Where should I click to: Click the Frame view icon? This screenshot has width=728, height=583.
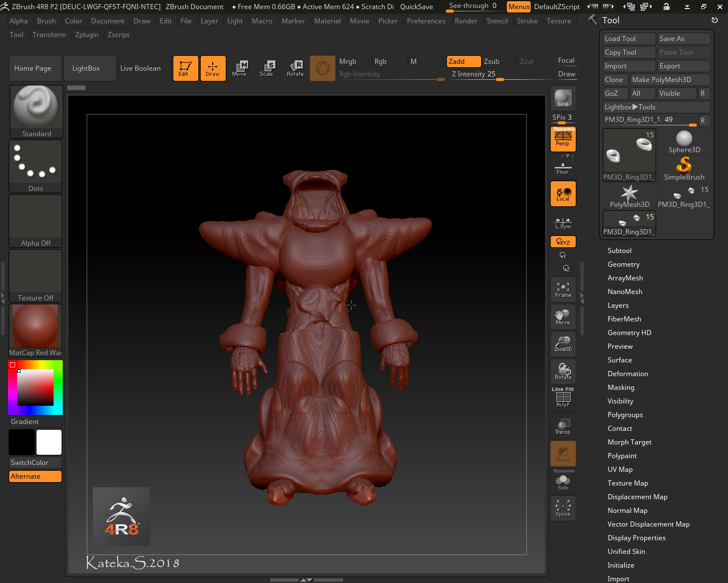point(563,290)
